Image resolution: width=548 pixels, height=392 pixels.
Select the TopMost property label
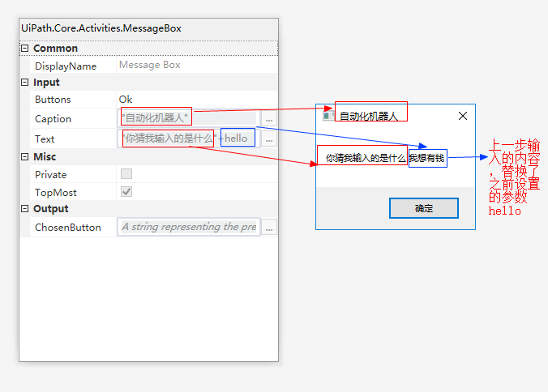point(56,193)
